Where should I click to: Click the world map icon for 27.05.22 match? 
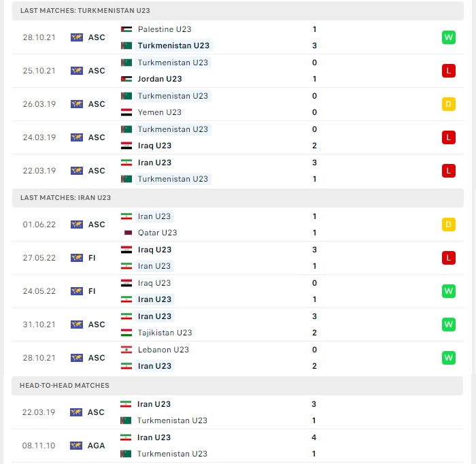click(x=76, y=258)
